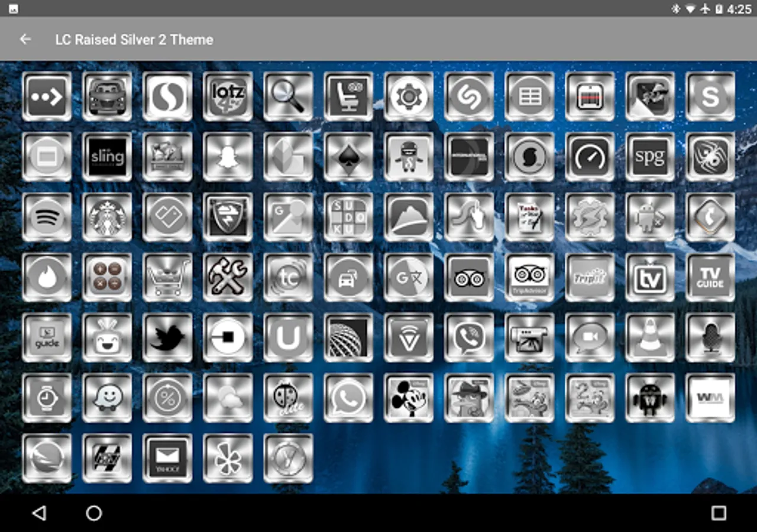Open the Spotify icon
The image size is (757, 532).
[47, 217]
